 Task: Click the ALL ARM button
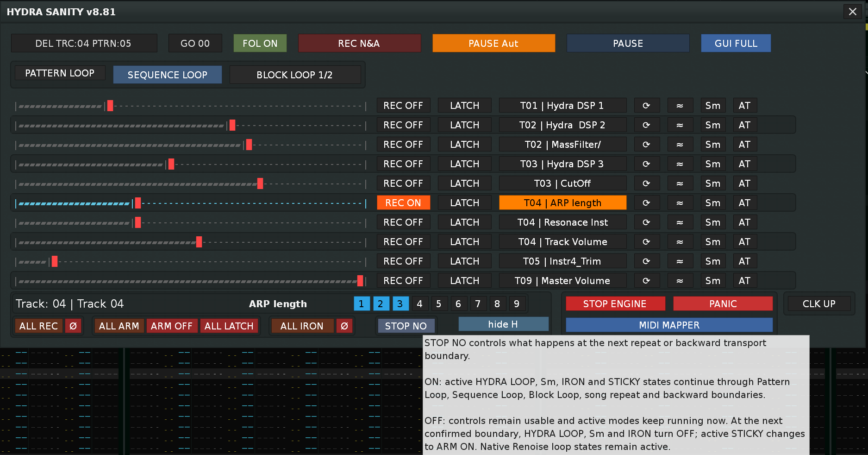[119, 326]
